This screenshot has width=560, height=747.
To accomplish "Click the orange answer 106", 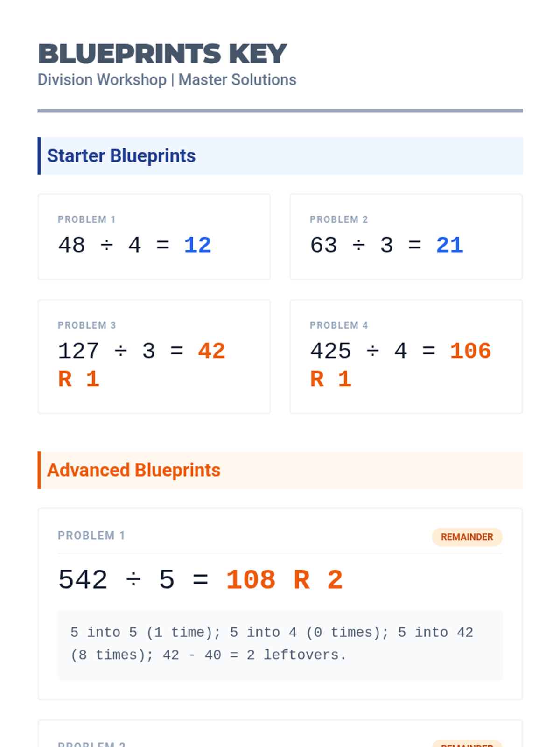I will [470, 351].
